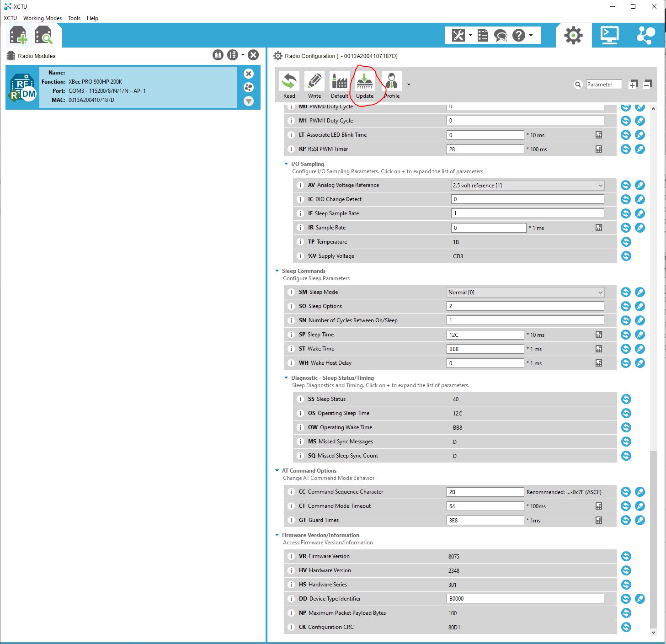Open Help menu

tap(92, 18)
